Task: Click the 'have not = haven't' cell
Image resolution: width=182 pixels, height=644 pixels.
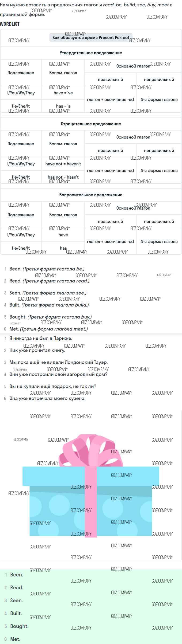Action: [63, 164]
